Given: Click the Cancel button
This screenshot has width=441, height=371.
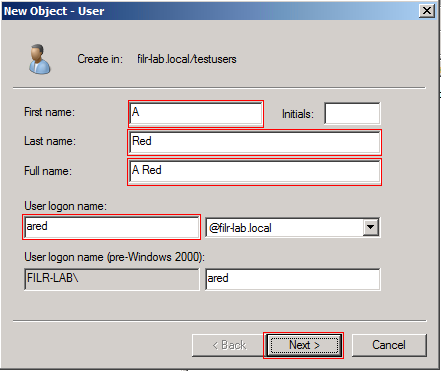Looking at the screenshot, I should [x=389, y=345].
